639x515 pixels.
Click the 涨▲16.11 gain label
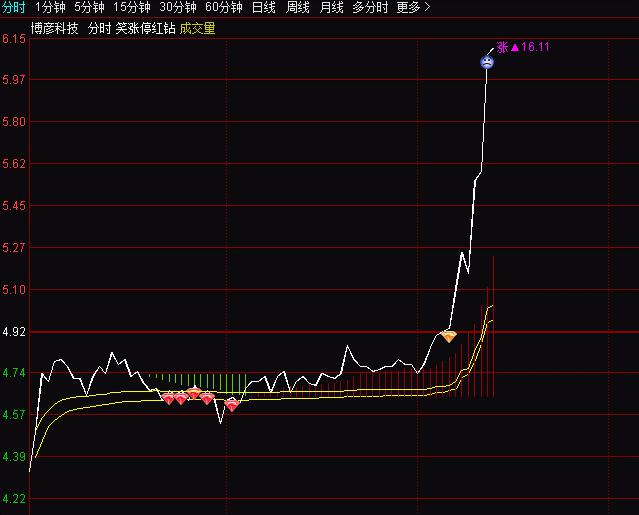[x=523, y=47]
